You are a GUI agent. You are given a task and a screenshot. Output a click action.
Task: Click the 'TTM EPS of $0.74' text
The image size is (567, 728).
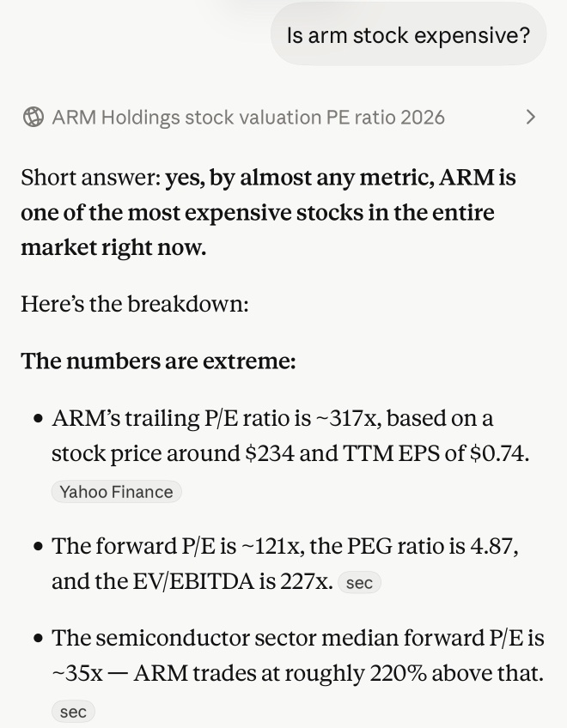436,453
